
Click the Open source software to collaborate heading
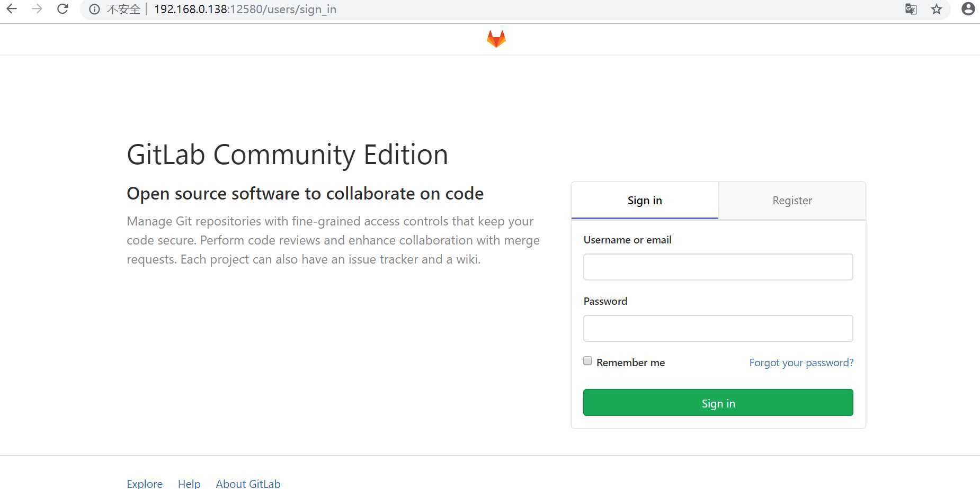click(x=305, y=194)
